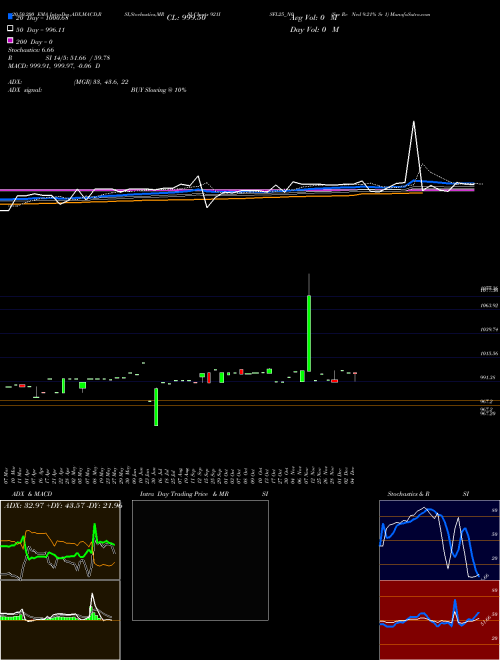Click the 1039.74 price axis label

point(489,330)
